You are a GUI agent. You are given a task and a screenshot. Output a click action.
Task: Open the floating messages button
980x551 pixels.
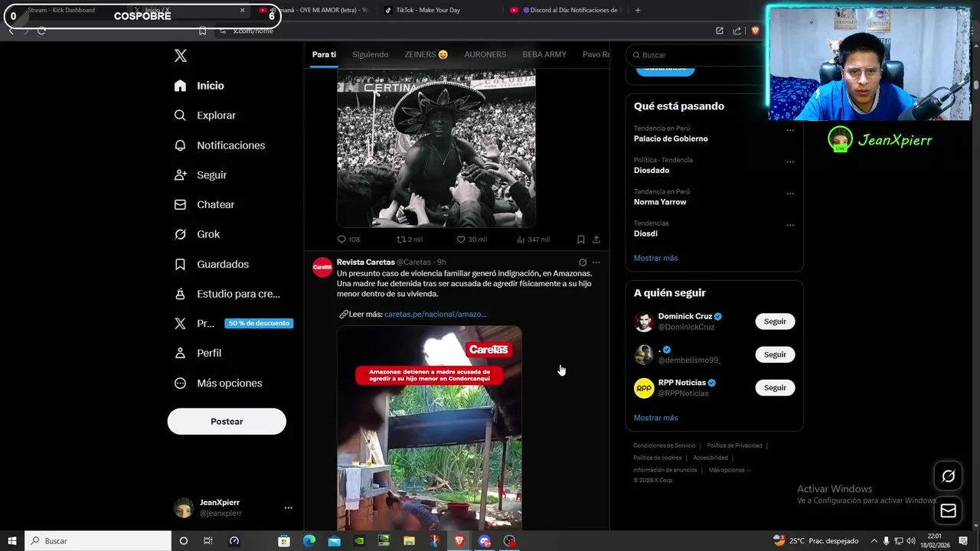click(948, 511)
